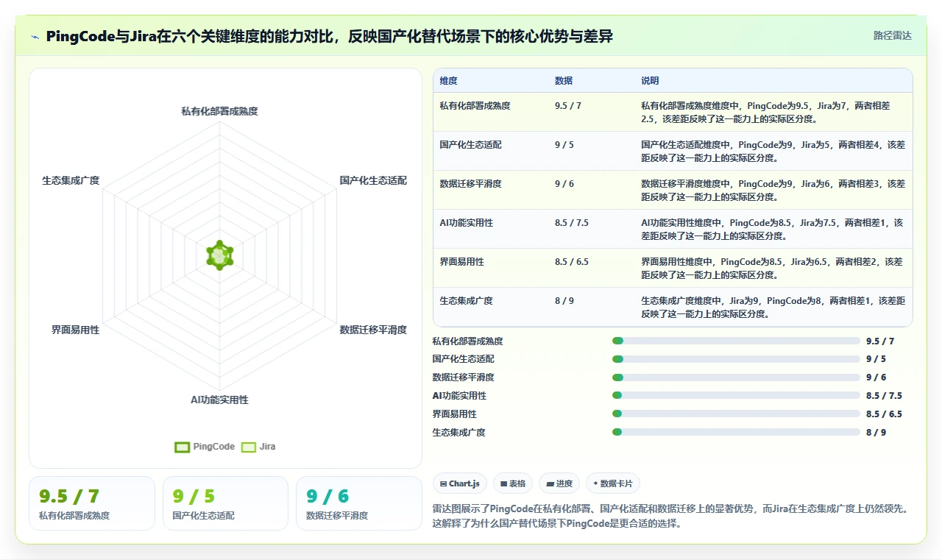Click the 8.5 / 7.5 value in the table
Image resolution: width=942 pixels, height=560 pixels.
571,223
